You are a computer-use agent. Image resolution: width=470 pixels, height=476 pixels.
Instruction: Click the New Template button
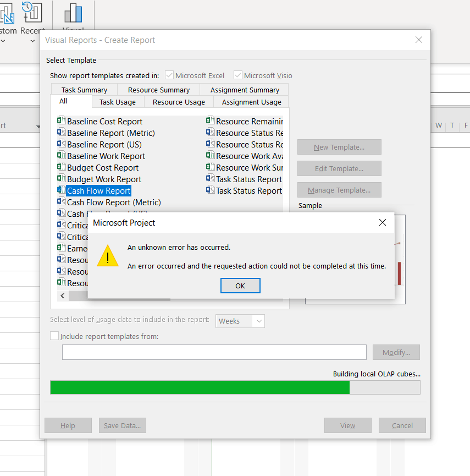339,147
